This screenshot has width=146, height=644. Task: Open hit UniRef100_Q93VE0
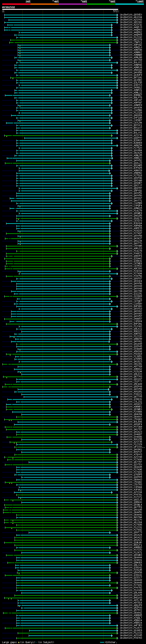click(x=131, y=15)
